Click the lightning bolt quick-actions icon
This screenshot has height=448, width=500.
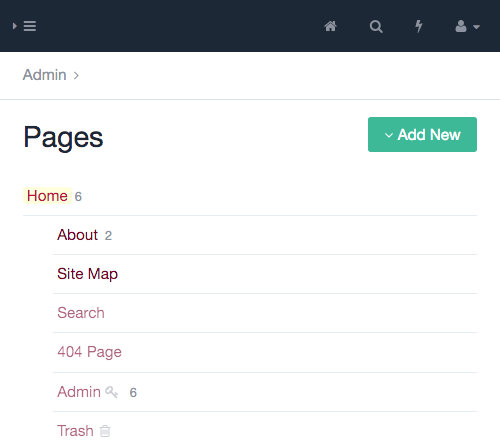(x=419, y=26)
